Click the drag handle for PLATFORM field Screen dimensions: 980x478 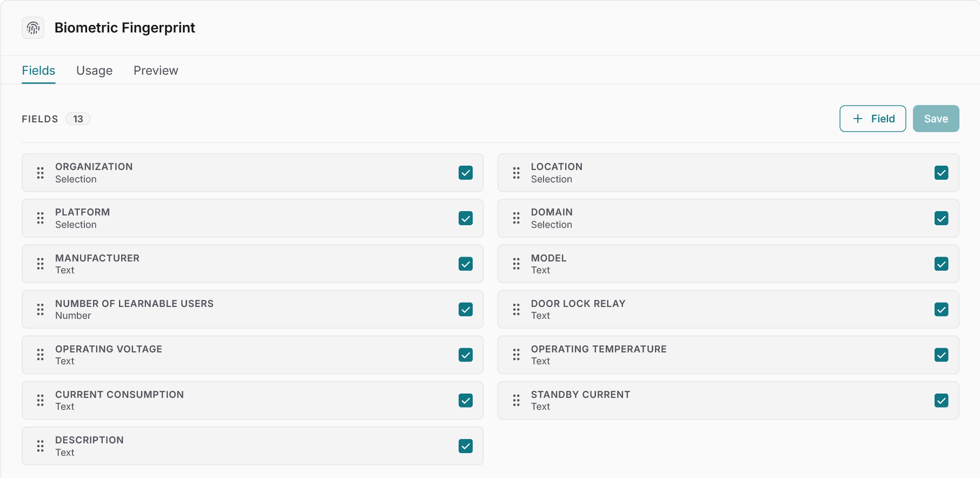click(41, 218)
